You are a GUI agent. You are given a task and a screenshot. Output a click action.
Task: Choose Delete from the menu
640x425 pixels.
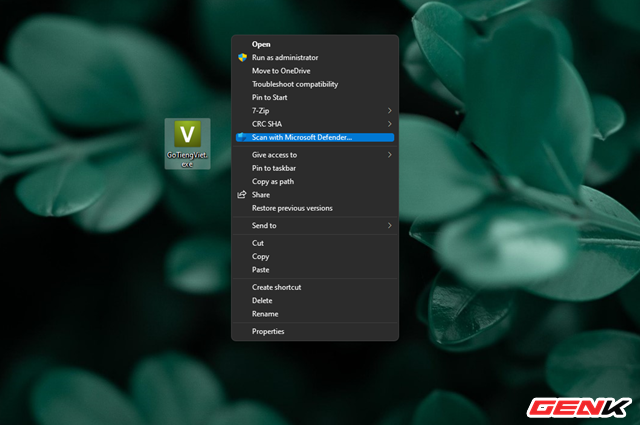click(315, 300)
